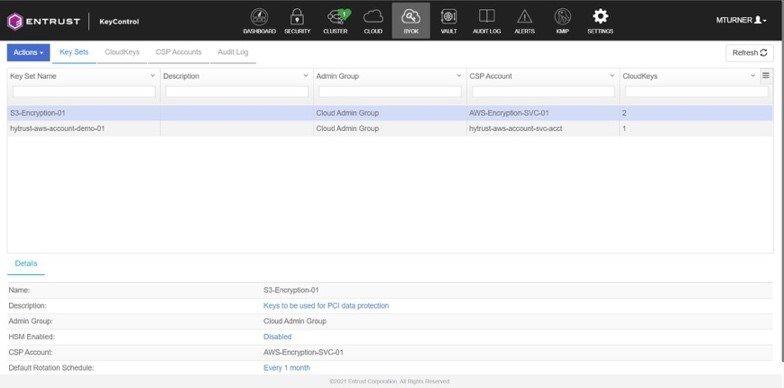Open the MTURNER user menu

point(741,20)
